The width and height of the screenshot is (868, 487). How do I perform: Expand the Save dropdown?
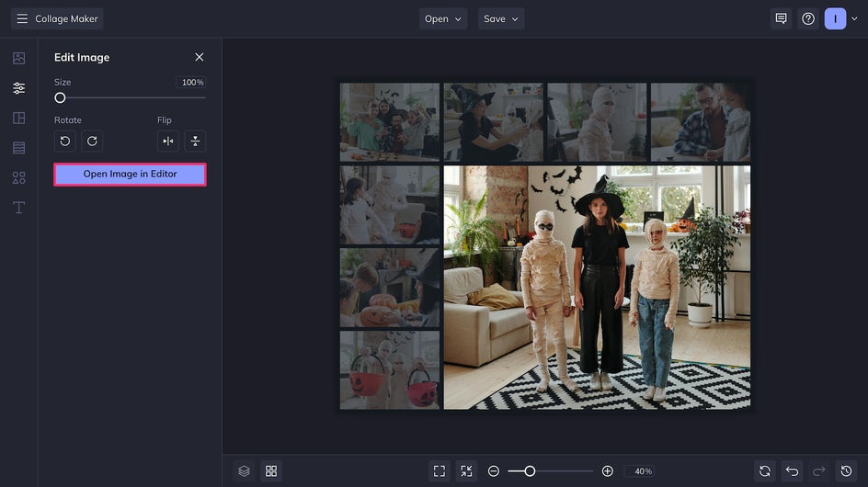pyautogui.click(x=501, y=18)
